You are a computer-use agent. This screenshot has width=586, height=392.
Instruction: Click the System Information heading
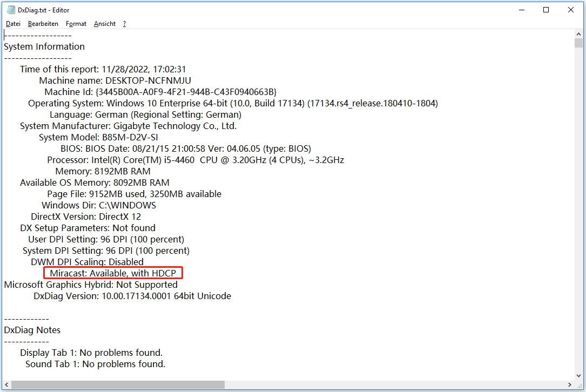[44, 46]
